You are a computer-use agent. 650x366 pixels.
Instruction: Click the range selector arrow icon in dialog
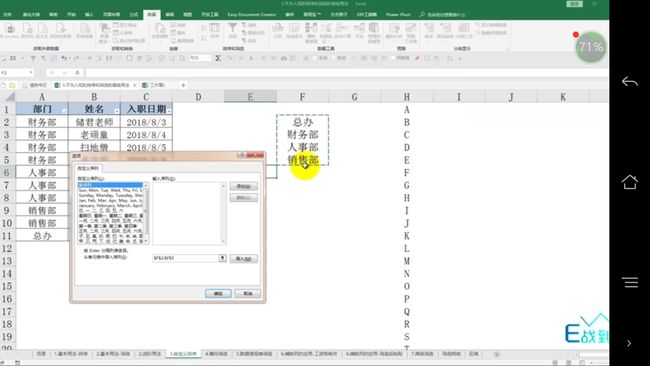[x=223, y=258]
